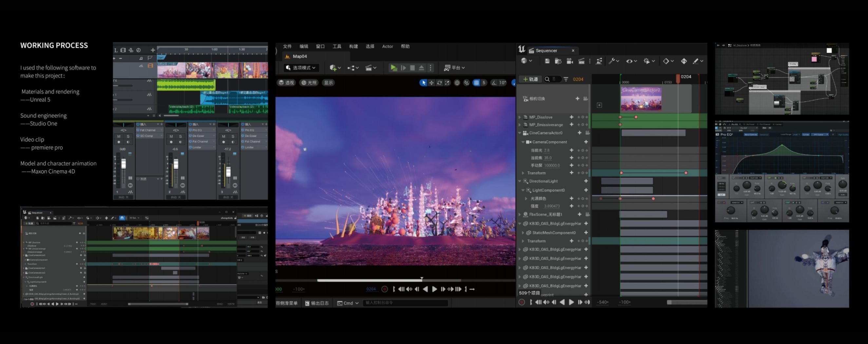Click the channel 3 volume fader

tap(228, 172)
